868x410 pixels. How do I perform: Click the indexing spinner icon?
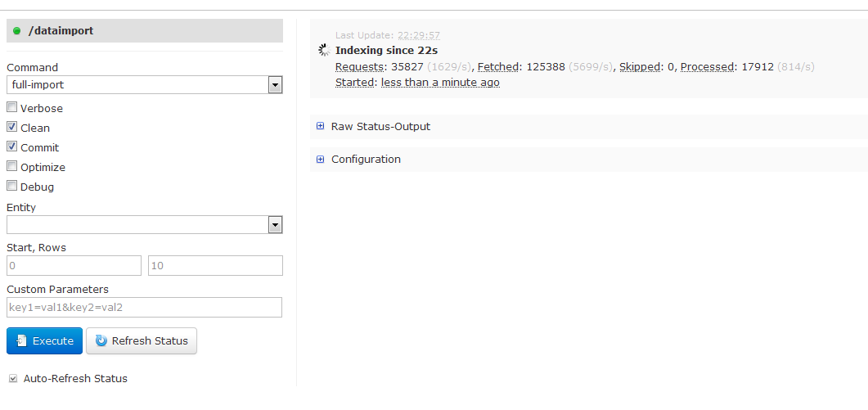coord(324,51)
